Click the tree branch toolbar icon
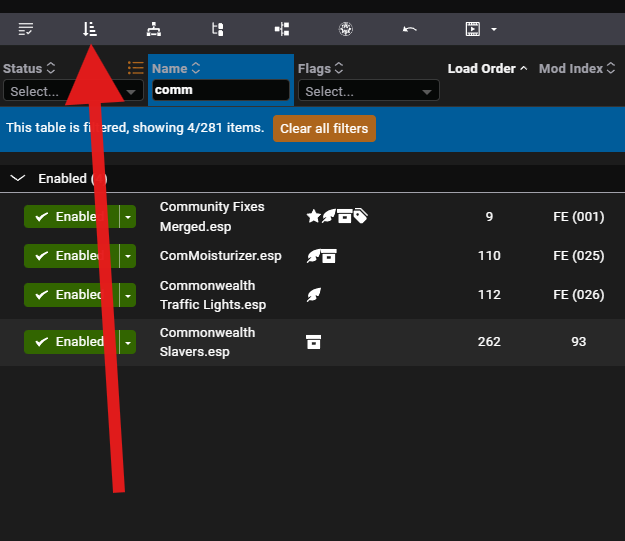 (x=218, y=29)
